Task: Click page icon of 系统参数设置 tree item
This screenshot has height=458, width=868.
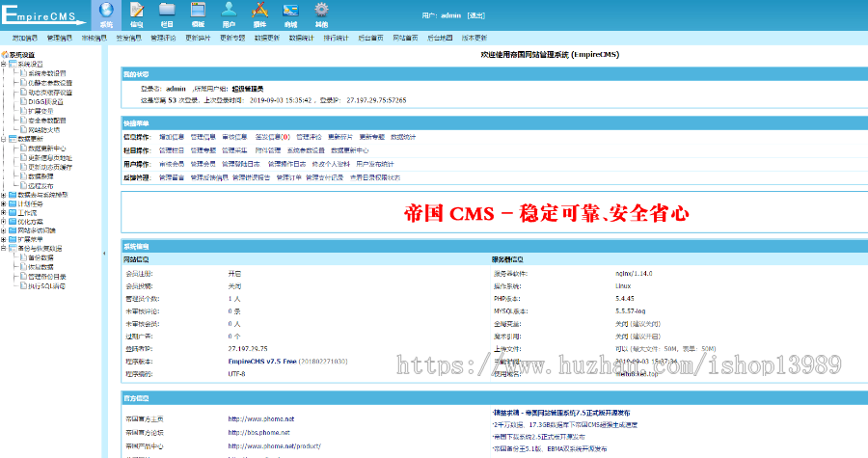Action: [23, 73]
